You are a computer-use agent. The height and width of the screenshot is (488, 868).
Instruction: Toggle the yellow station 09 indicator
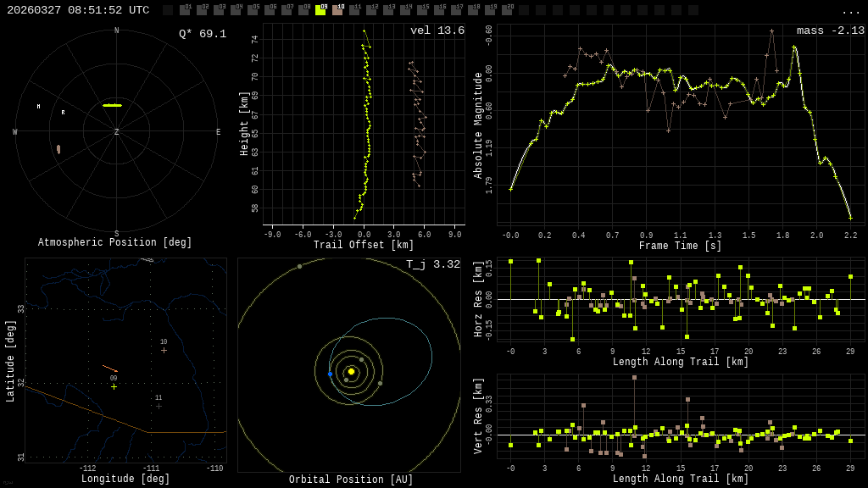(320, 10)
